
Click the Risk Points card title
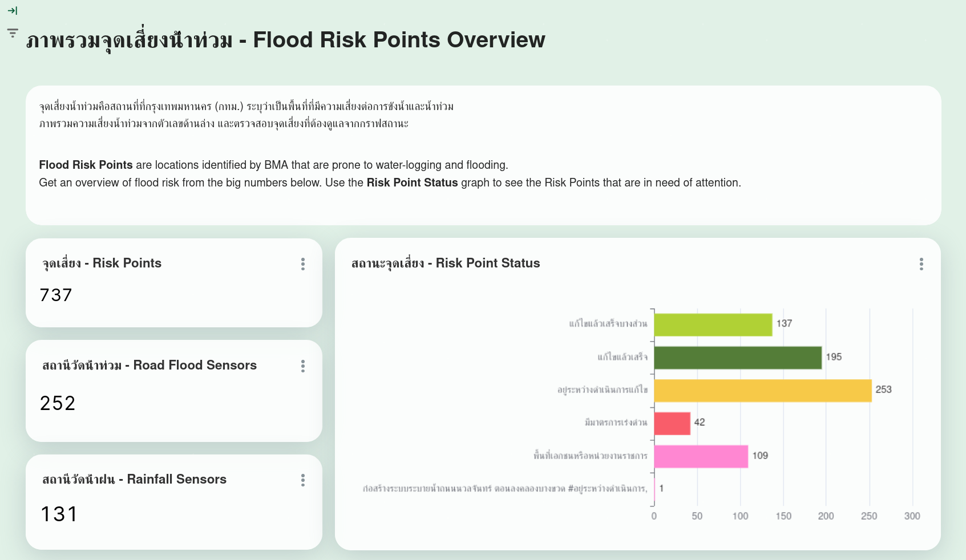102,263
